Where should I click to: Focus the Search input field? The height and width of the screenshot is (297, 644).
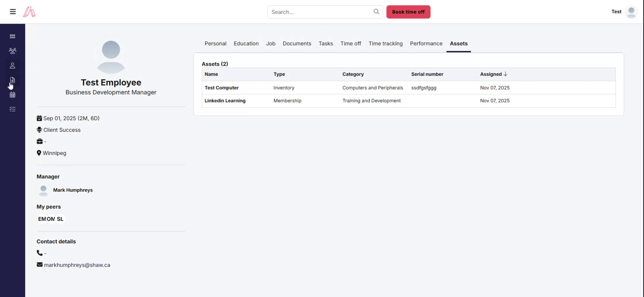pyautogui.click(x=321, y=12)
